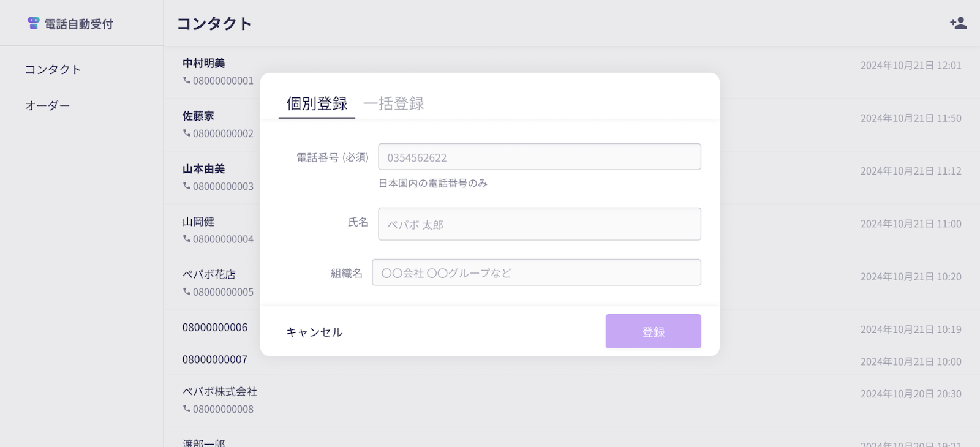Switch to the 一括登録 tab
The image size is (980, 447).
[394, 103]
